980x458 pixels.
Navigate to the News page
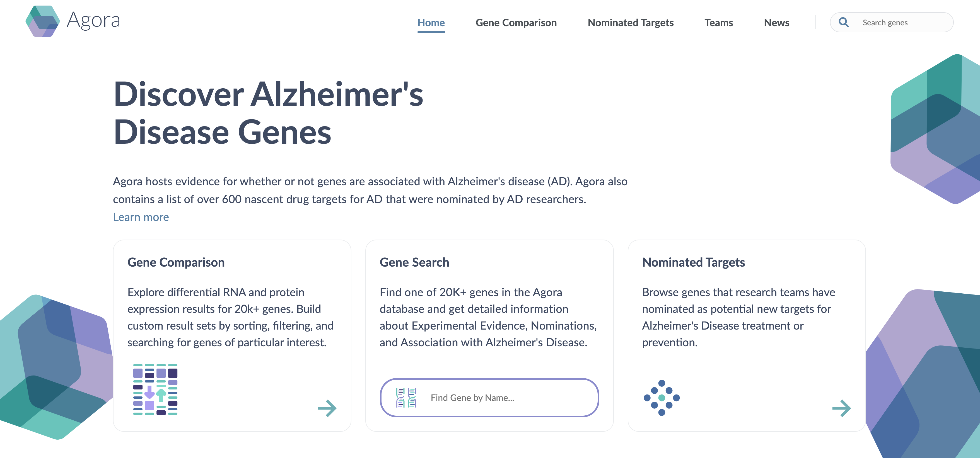click(x=776, y=23)
